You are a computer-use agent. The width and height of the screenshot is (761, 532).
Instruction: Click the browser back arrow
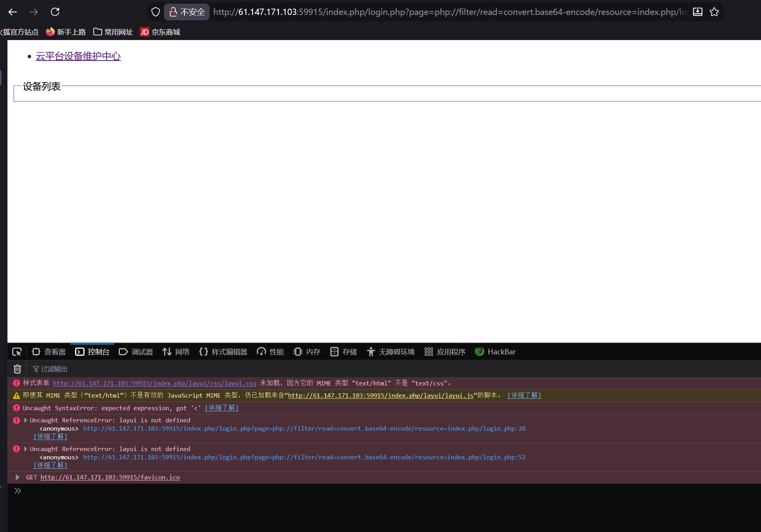point(13,12)
